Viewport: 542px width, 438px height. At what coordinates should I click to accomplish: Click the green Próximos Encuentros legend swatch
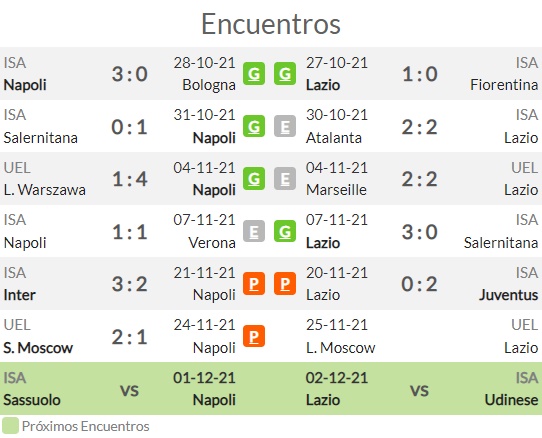point(10,426)
